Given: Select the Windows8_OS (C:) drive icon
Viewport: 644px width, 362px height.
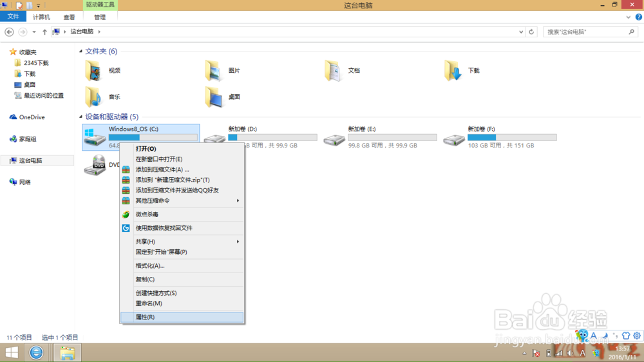Looking at the screenshot, I should (x=95, y=137).
